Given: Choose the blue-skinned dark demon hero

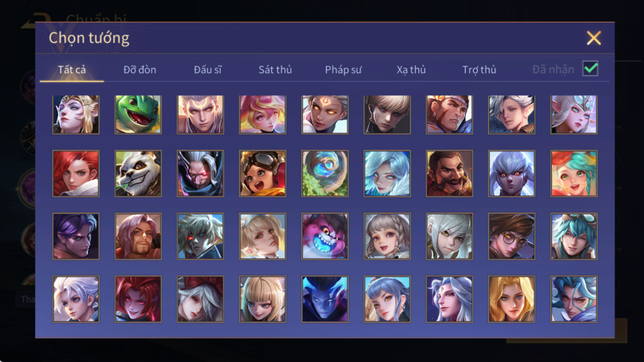Looking at the screenshot, I should click(x=325, y=299).
